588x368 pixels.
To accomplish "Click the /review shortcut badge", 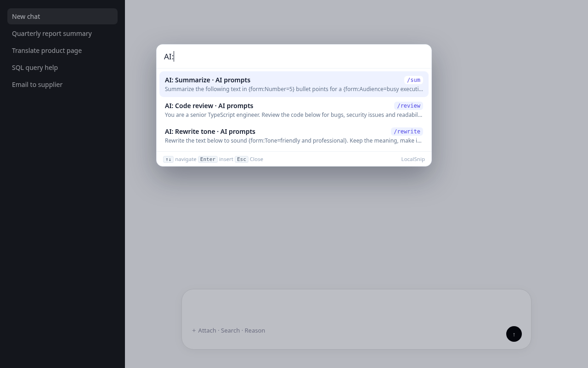I will (x=408, y=106).
